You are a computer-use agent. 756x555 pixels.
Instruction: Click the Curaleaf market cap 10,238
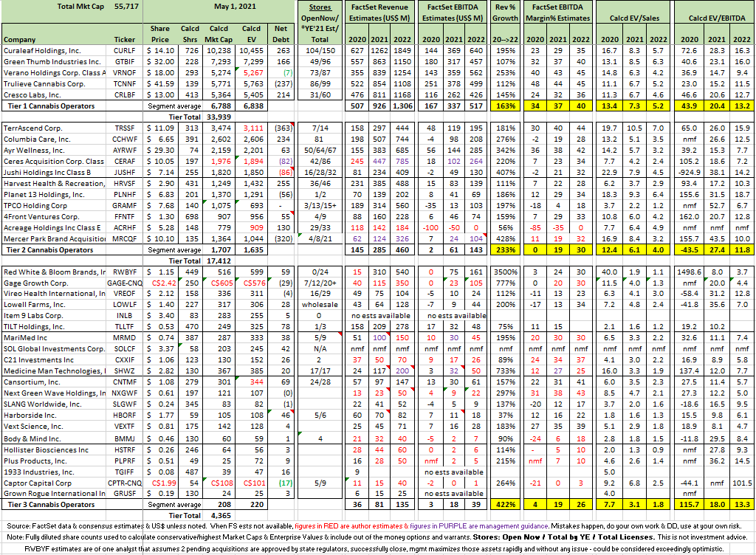[x=219, y=51]
